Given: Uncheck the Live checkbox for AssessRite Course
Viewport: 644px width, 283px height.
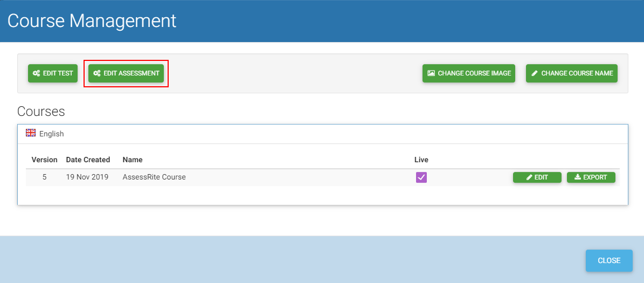Looking at the screenshot, I should coord(421,177).
